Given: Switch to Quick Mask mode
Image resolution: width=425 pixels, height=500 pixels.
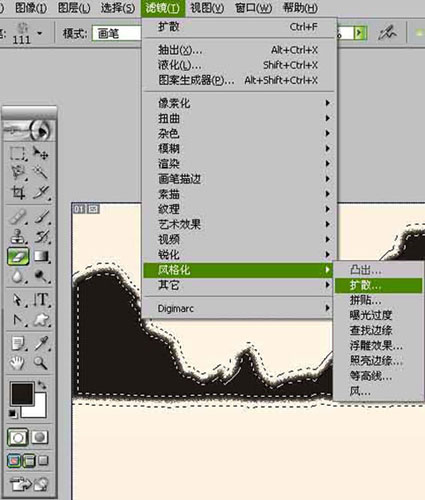Looking at the screenshot, I should point(40,437).
